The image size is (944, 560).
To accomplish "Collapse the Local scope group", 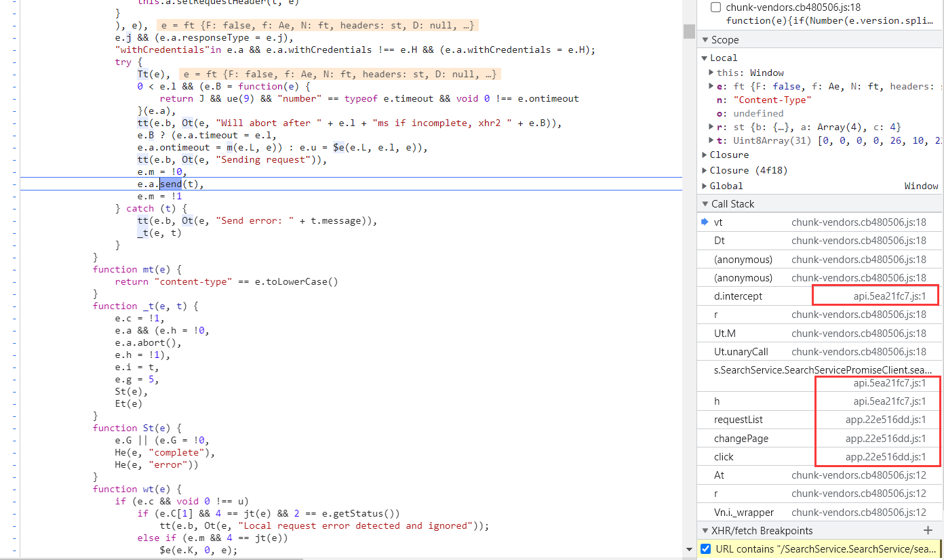I will (705, 58).
